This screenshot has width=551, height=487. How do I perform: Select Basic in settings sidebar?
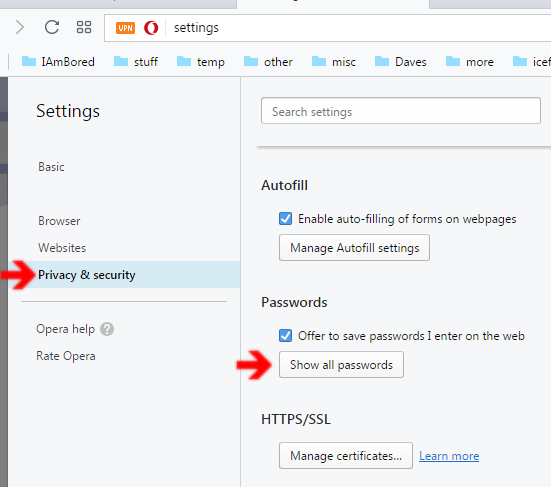pyautogui.click(x=51, y=167)
